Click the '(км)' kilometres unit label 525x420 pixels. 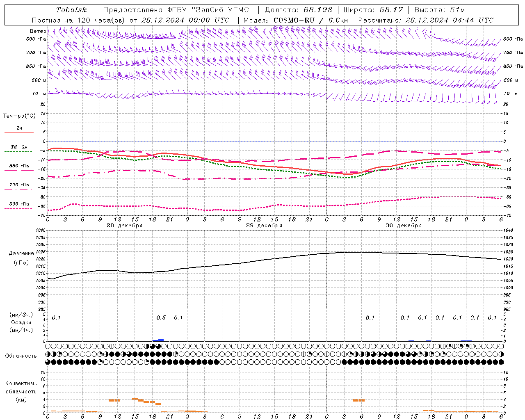(x=21, y=399)
